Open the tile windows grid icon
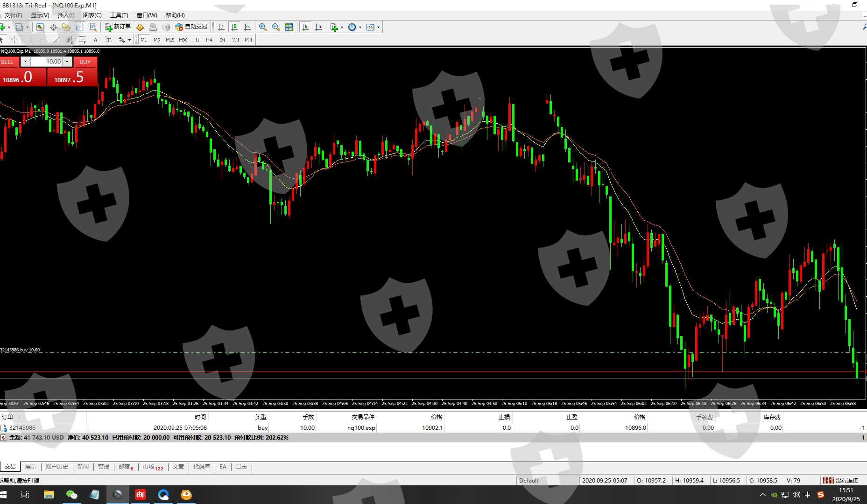Viewport: 867px width, 504px height. [x=289, y=27]
